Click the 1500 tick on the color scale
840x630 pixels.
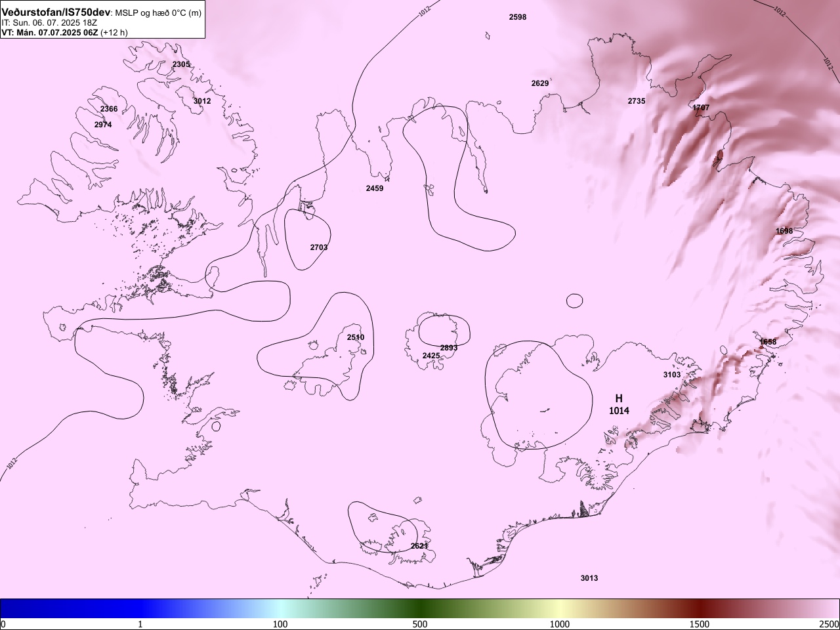point(700,624)
